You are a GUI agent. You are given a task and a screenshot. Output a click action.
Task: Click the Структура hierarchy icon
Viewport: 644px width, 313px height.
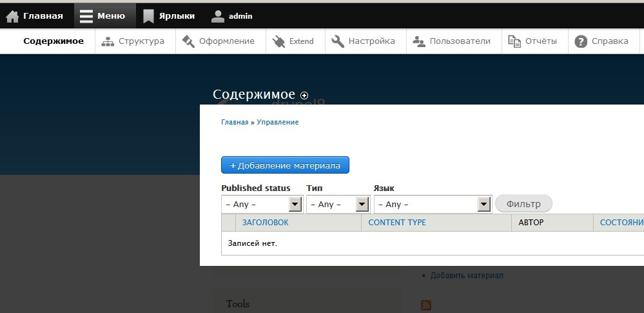click(108, 41)
